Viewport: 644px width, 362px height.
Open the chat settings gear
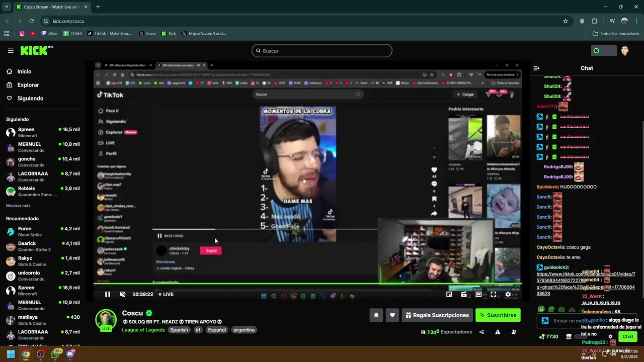point(610,336)
